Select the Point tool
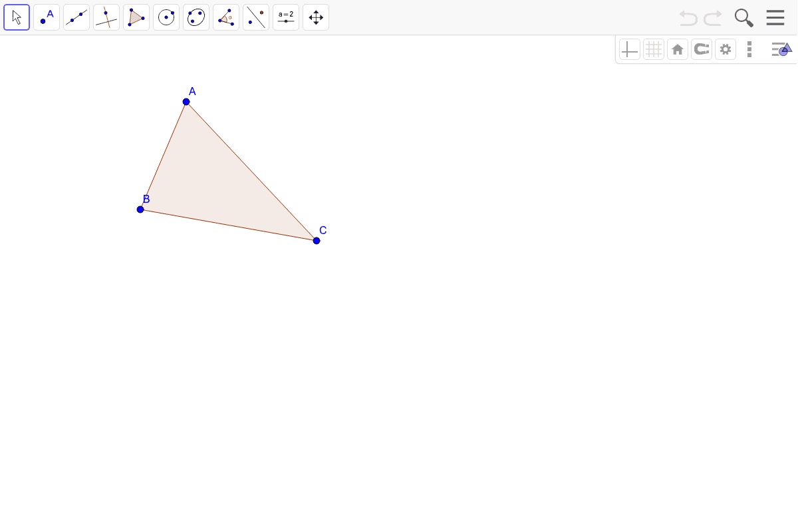Viewport: 798px width, 532px height. pos(47,17)
